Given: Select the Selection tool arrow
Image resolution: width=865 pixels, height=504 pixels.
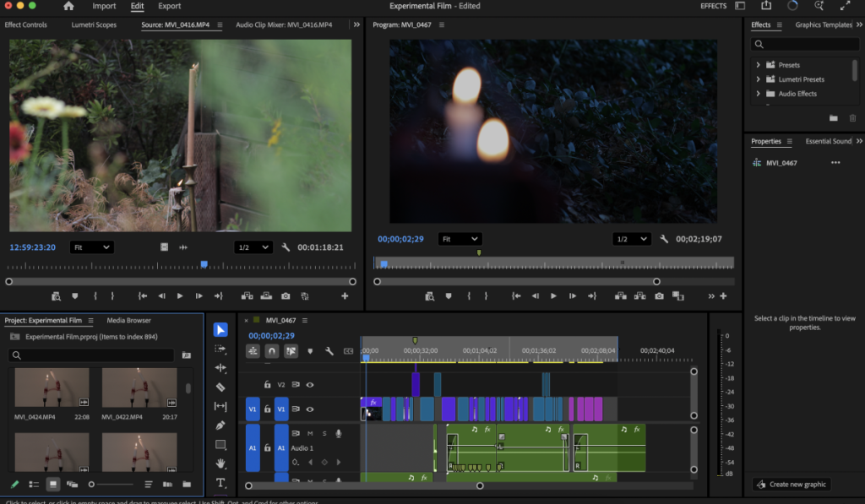Looking at the screenshot, I should (x=220, y=330).
